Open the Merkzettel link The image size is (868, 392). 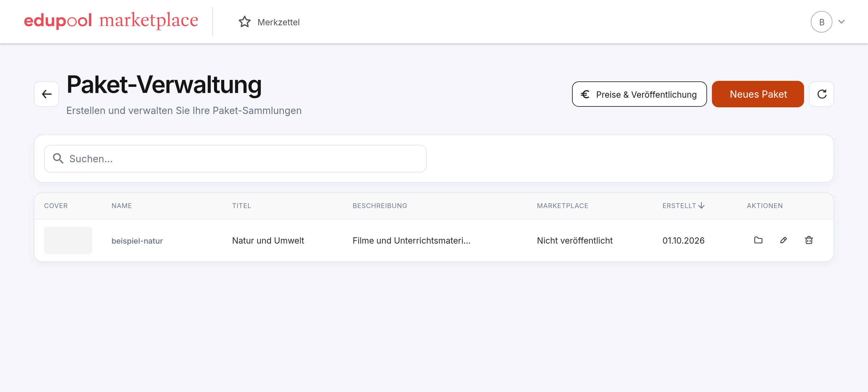coord(269,22)
